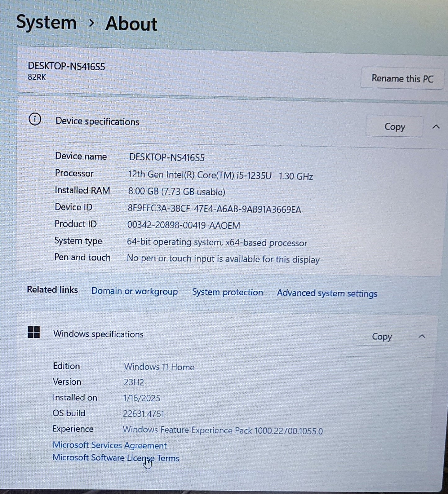
Task: Click the Edition value Windows 11 Home
Action: (x=159, y=367)
